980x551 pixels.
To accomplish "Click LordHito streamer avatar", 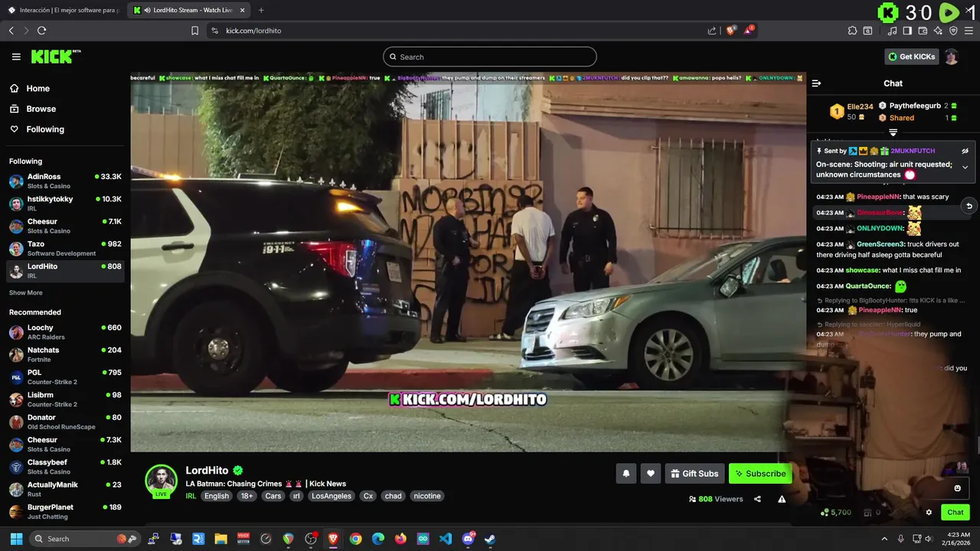I will (x=162, y=480).
